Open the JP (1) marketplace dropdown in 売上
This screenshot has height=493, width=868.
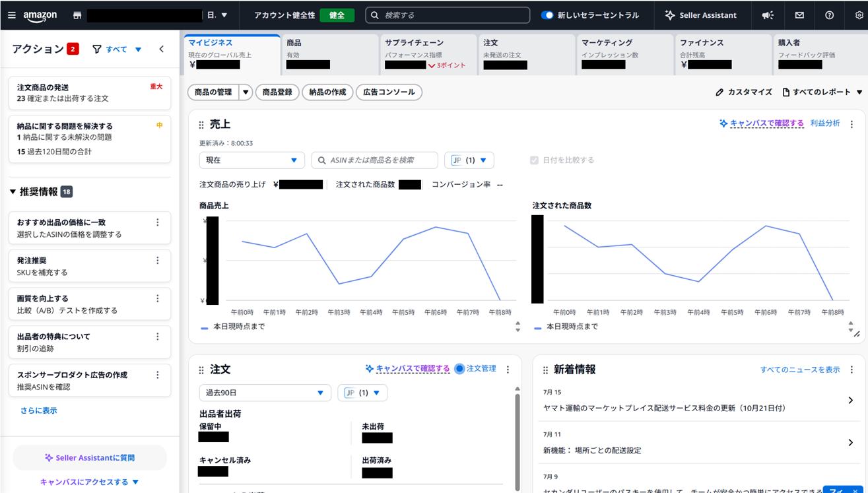[469, 160]
